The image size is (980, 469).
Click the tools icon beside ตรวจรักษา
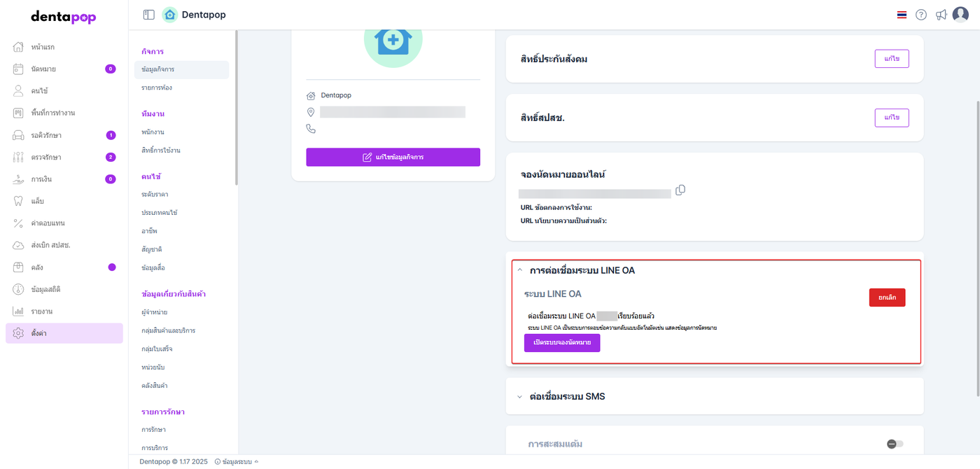tap(19, 157)
